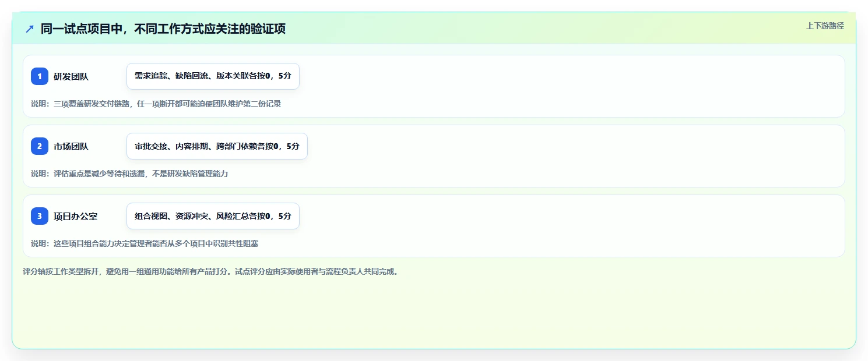Click the number 2 badge for 市场团队
This screenshot has height=361, width=868.
pyautogui.click(x=40, y=146)
